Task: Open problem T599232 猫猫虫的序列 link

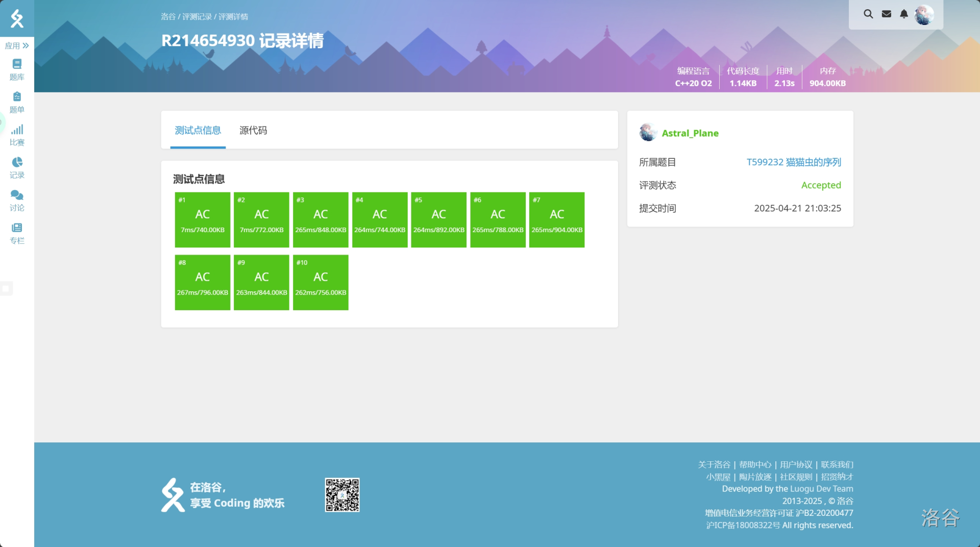Action: pos(793,162)
